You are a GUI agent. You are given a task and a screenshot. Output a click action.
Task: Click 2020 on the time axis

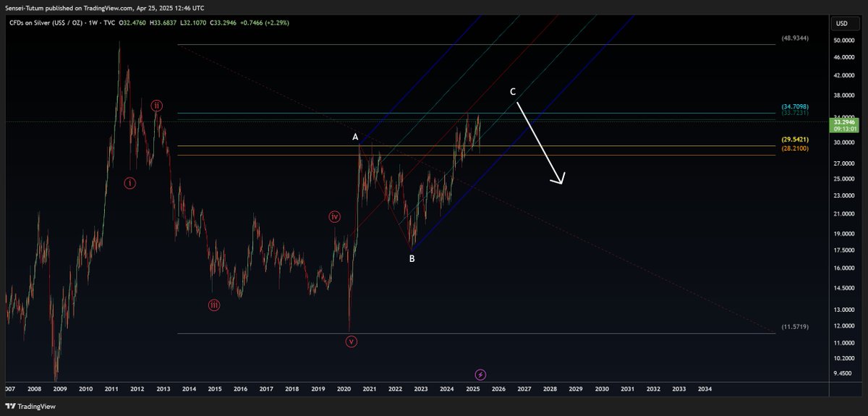point(344,389)
